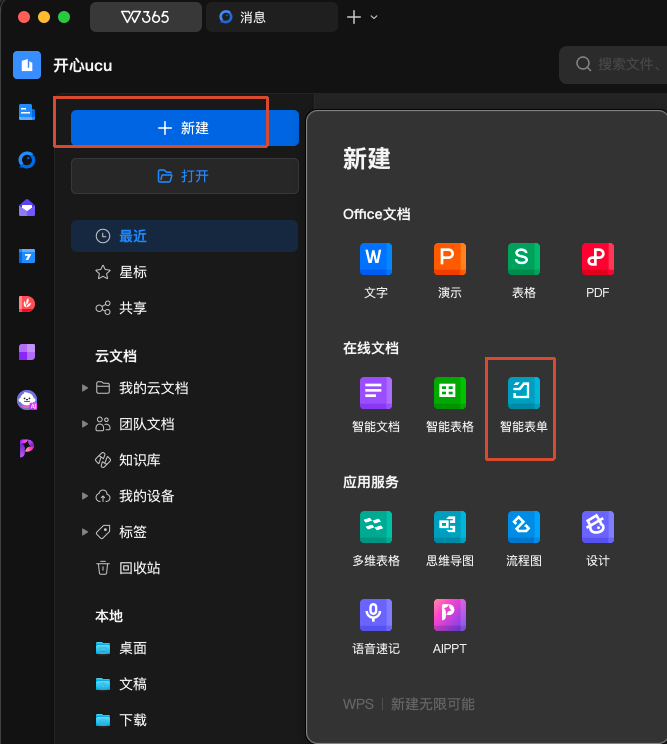Screen dimensions: 667x744
Task: Open the new-tab dropdown chevron
Action: point(374,18)
